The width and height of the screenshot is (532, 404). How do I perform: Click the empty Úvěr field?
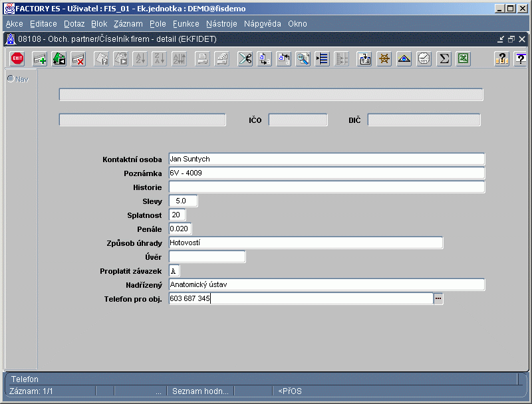pyautogui.click(x=207, y=256)
